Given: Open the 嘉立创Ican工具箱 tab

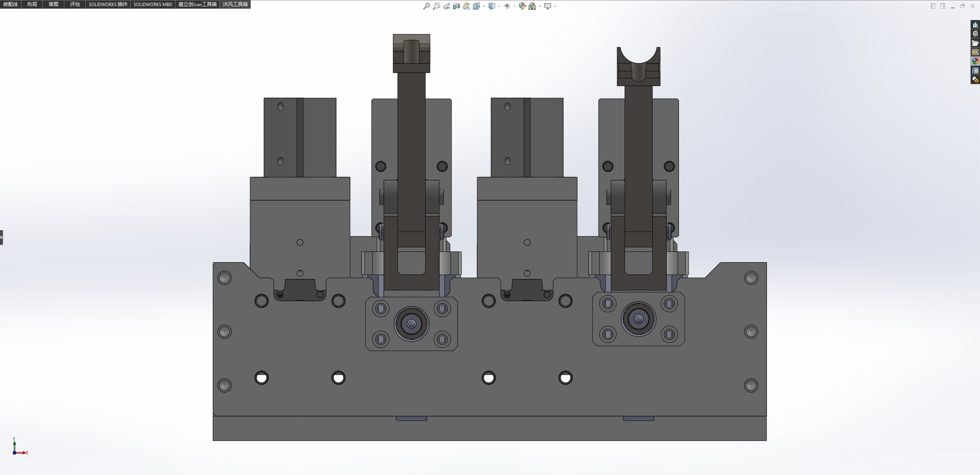Looking at the screenshot, I should coord(198,4).
